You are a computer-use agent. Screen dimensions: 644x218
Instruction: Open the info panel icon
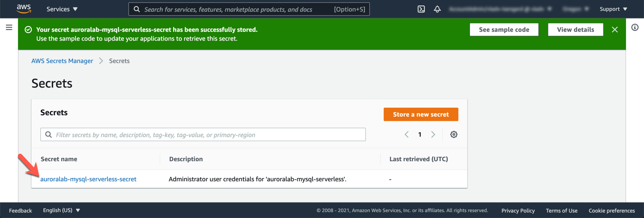[635, 28]
